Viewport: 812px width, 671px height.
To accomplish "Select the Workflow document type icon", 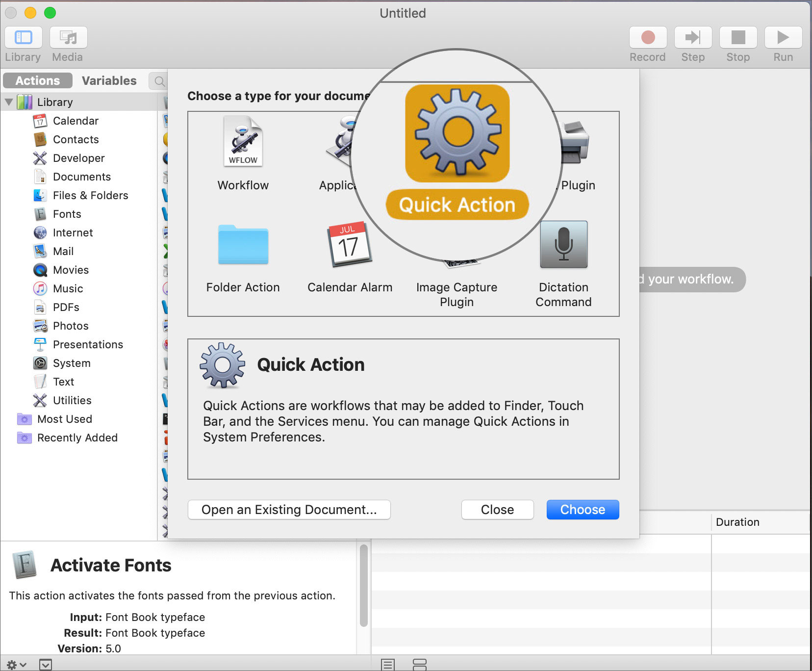I will 243,147.
